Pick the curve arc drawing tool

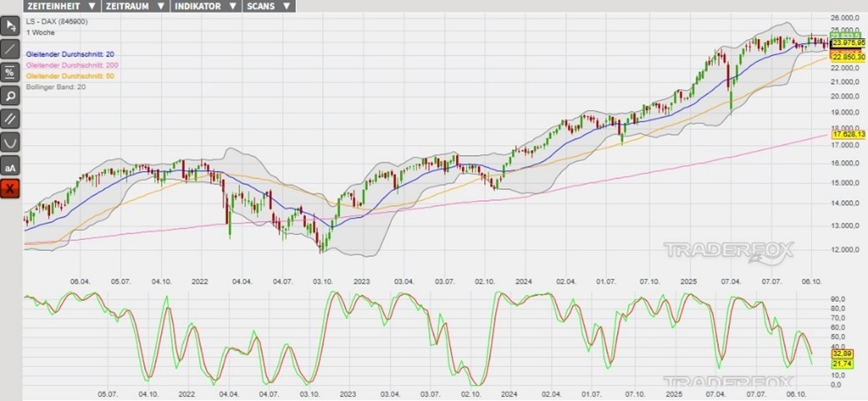[x=10, y=143]
